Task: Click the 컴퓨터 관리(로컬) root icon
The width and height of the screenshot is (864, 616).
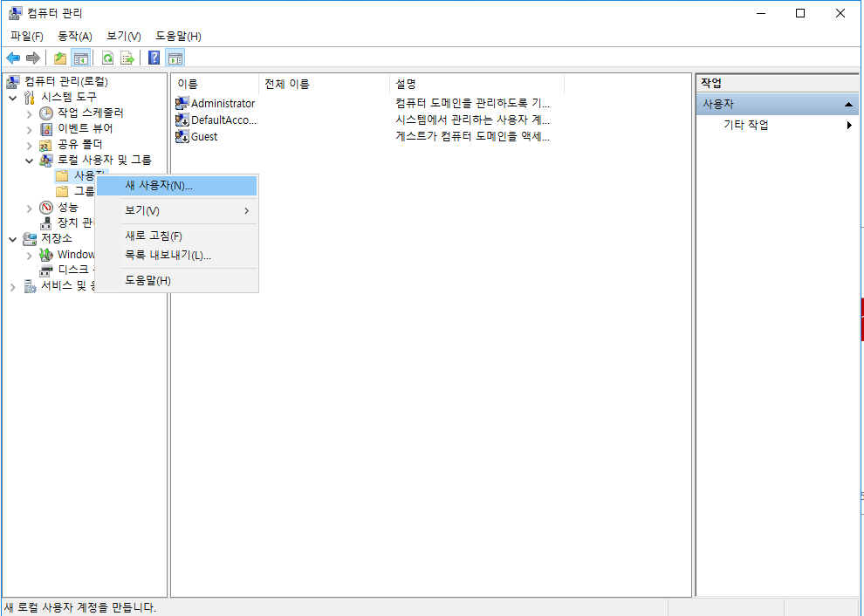Action: pos(13,81)
